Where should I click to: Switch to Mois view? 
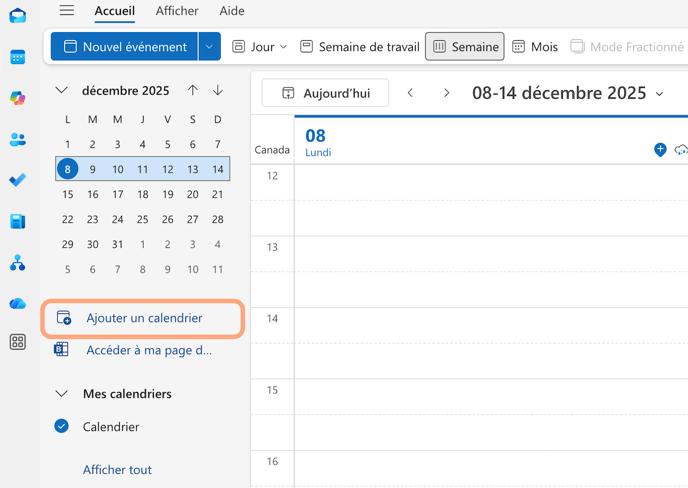pyautogui.click(x=535, y=47)
